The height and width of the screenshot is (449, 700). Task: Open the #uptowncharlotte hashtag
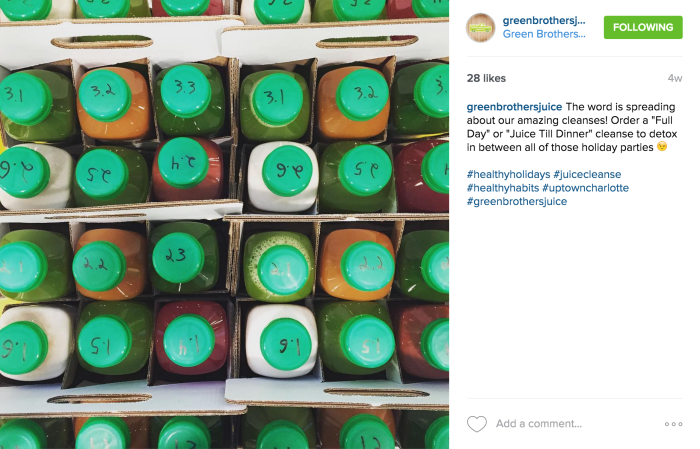[x=585, y=188]
